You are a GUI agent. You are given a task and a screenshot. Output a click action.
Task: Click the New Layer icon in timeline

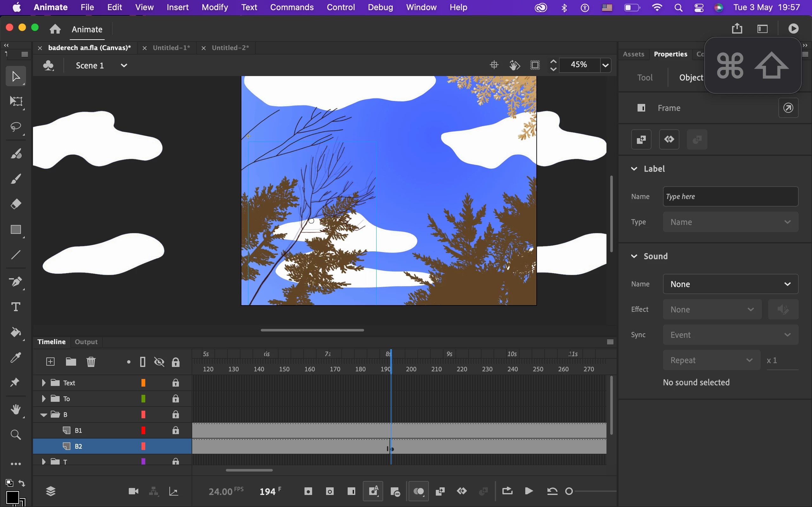click(x=50, y=362)
